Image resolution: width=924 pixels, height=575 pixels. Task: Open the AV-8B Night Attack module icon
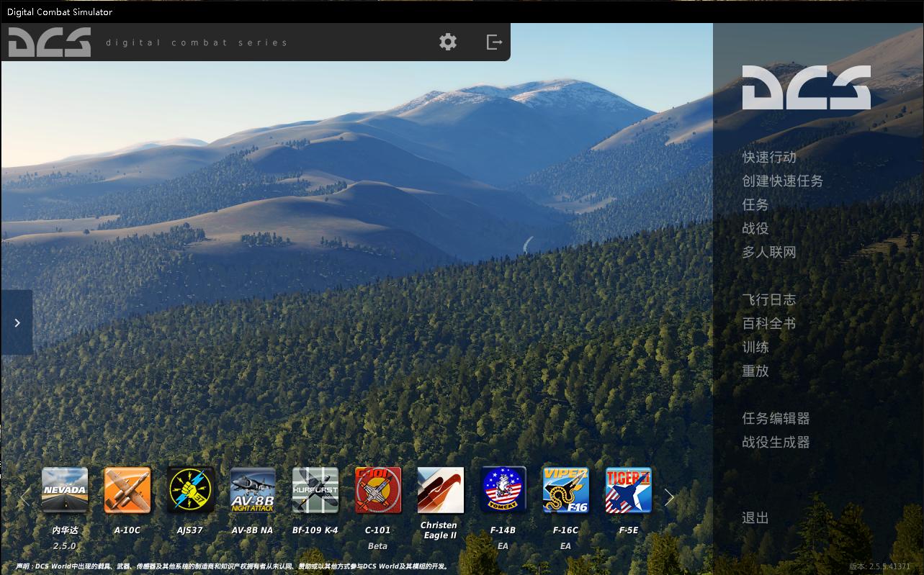tap(253, 490)
